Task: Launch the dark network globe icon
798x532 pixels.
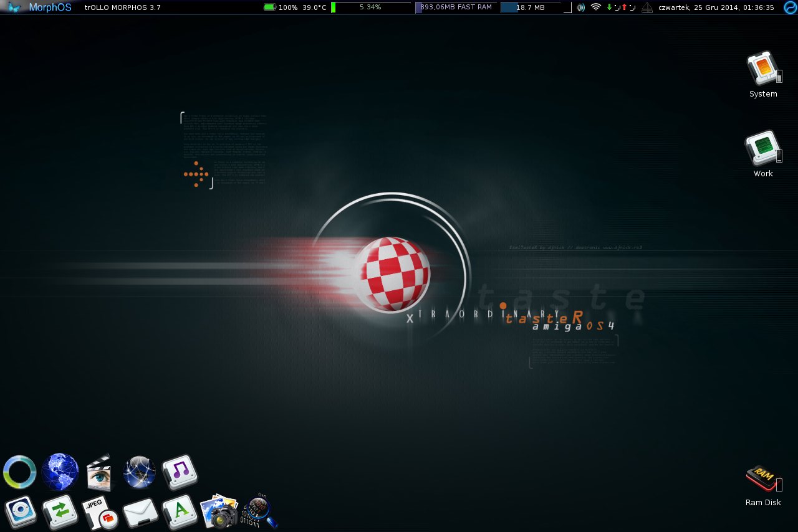Action: tap(139, 472)
